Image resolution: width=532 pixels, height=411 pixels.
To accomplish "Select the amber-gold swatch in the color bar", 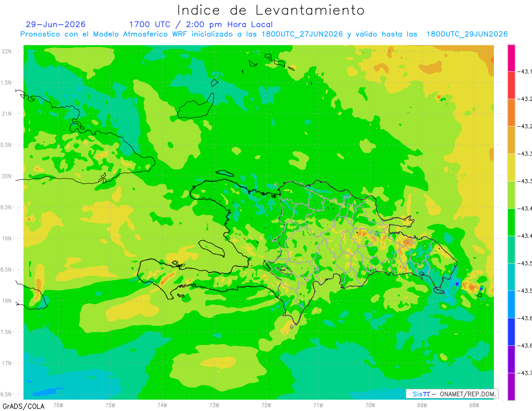I will 511,140.
